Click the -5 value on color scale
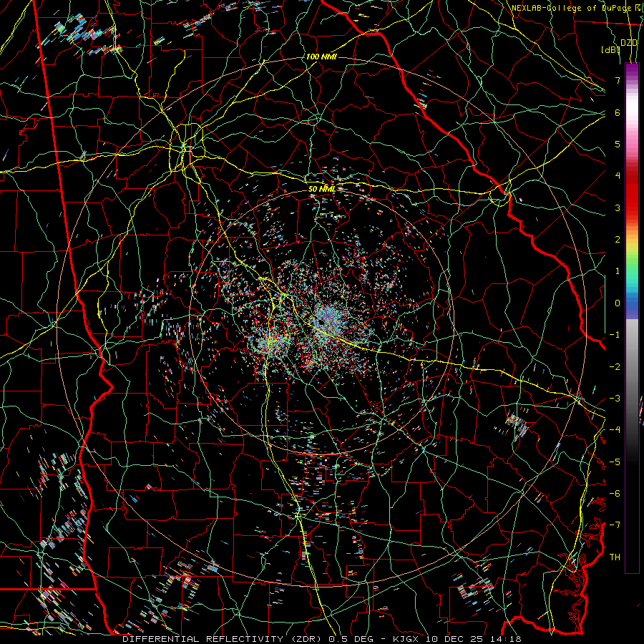The width and height of the screenshot is (644, 644). tap(615, 462)
